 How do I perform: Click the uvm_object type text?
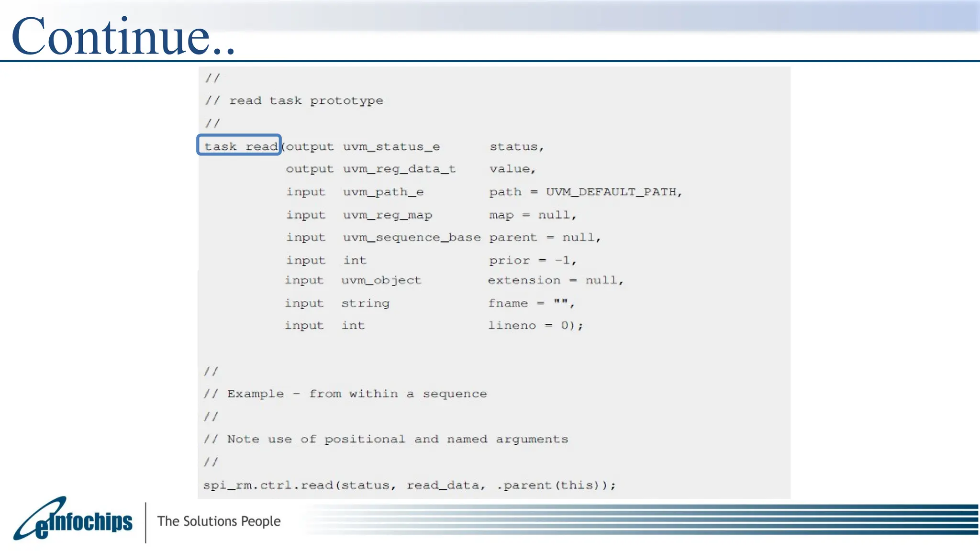[x=381, y=280]
